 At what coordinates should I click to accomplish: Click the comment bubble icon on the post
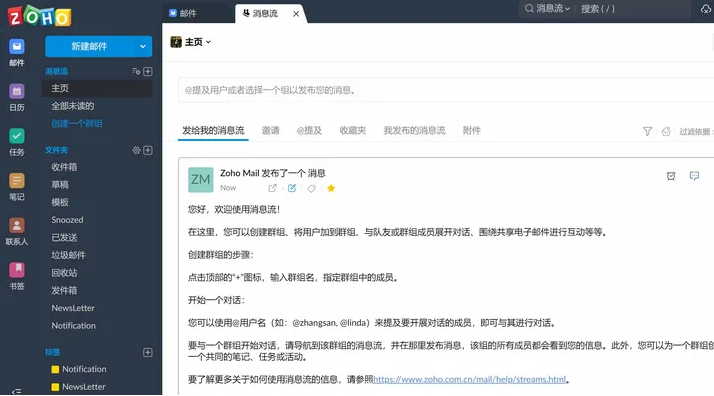coord(694,176)
